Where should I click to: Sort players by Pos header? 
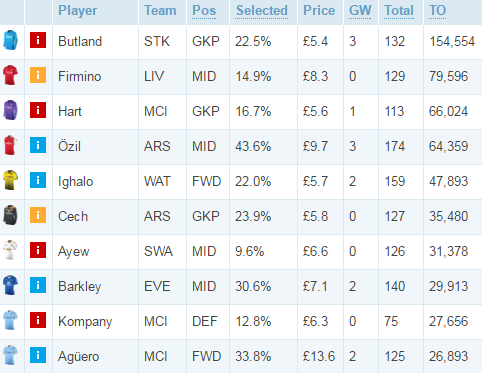coord(204,10)
